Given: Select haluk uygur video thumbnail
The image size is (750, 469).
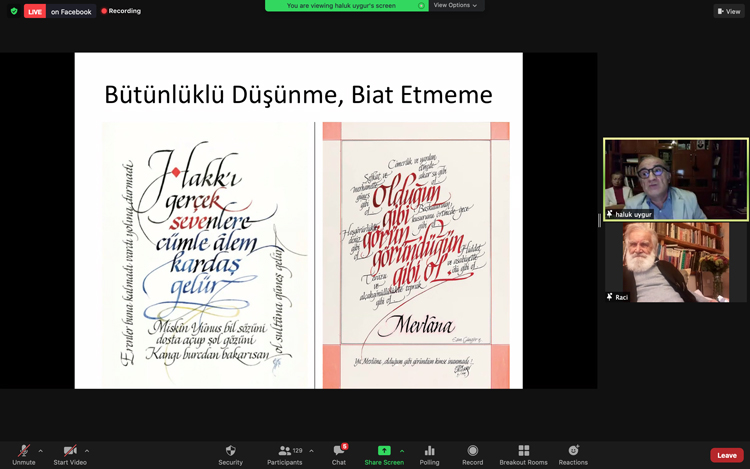Looking at the screenshot, I should (676, 179).
